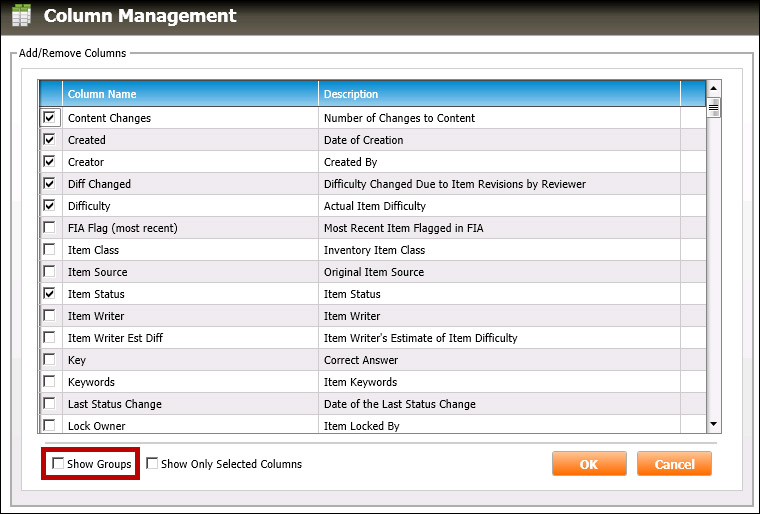760x514 pixels.
Task: Toggle the Show Groups checkbox
Action: point(59,464)
